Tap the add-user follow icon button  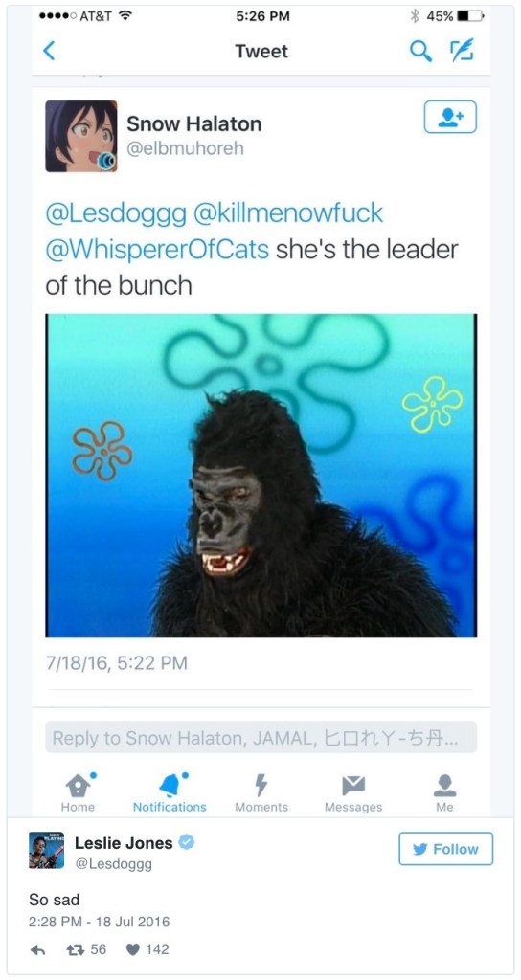coord(450,117)
